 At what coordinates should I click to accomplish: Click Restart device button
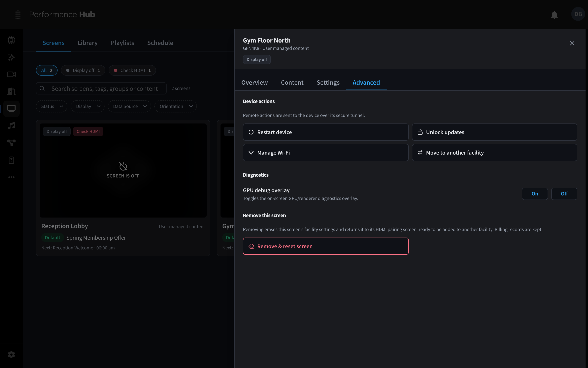326,132
